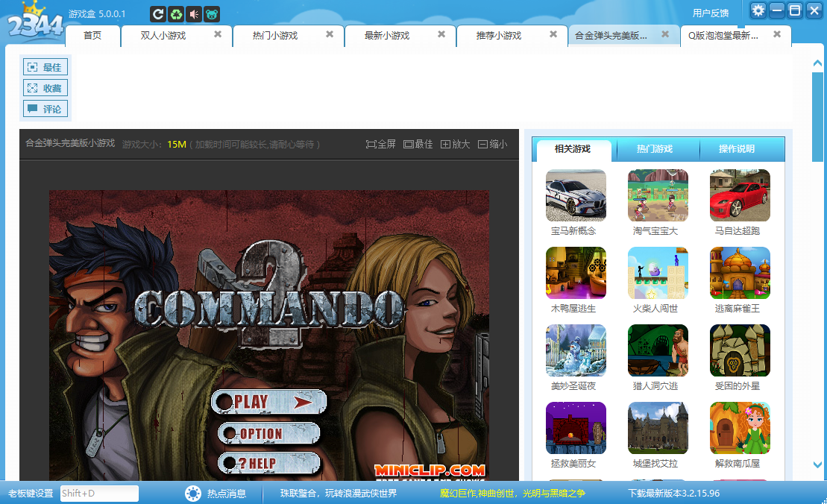Screen dimensions: 827x504
Task: Click 最佳 next to 全屏 in game header
Action: click(x=418, y=144)
